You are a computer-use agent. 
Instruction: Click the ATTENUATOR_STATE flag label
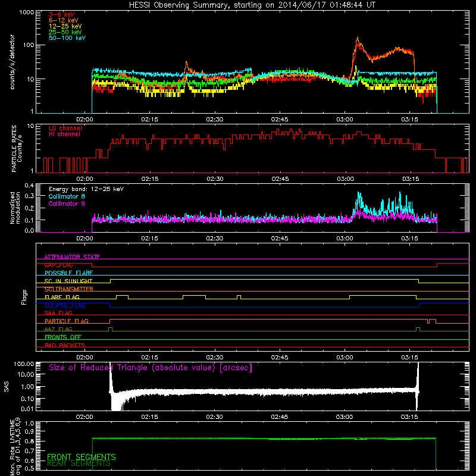(x=72, y=257)
